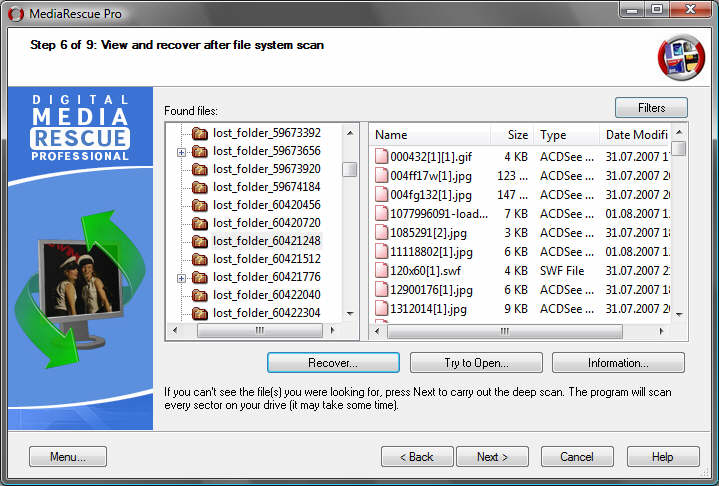
Task: Sort the file list by Name column
Action: point(430,135)
